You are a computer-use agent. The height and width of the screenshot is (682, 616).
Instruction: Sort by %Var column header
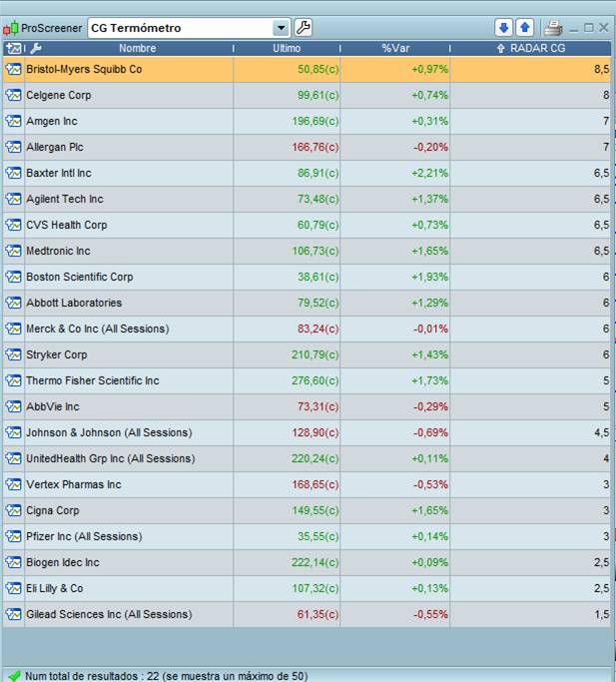point(395,48)
